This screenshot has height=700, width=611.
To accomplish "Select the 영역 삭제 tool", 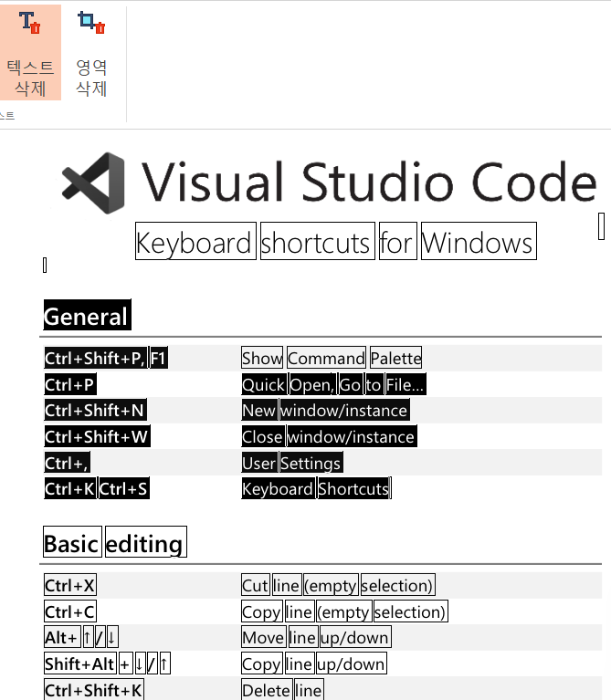I will (91, 52).
